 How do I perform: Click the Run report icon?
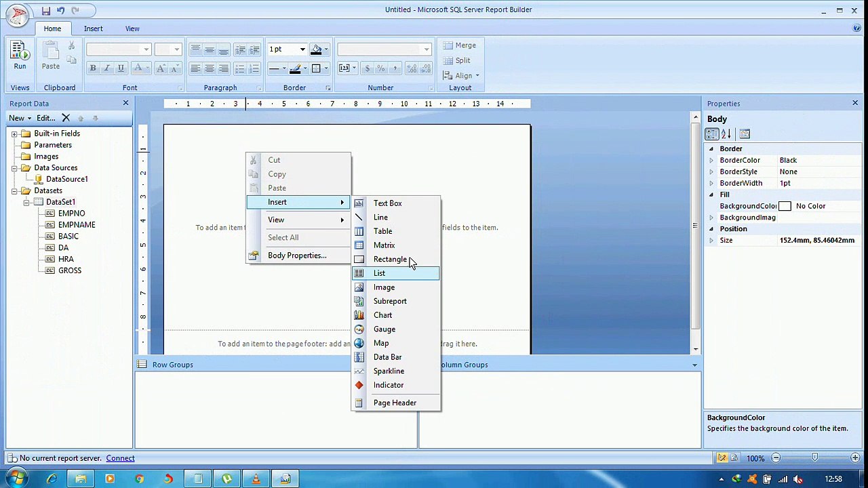tap(20, 56)
